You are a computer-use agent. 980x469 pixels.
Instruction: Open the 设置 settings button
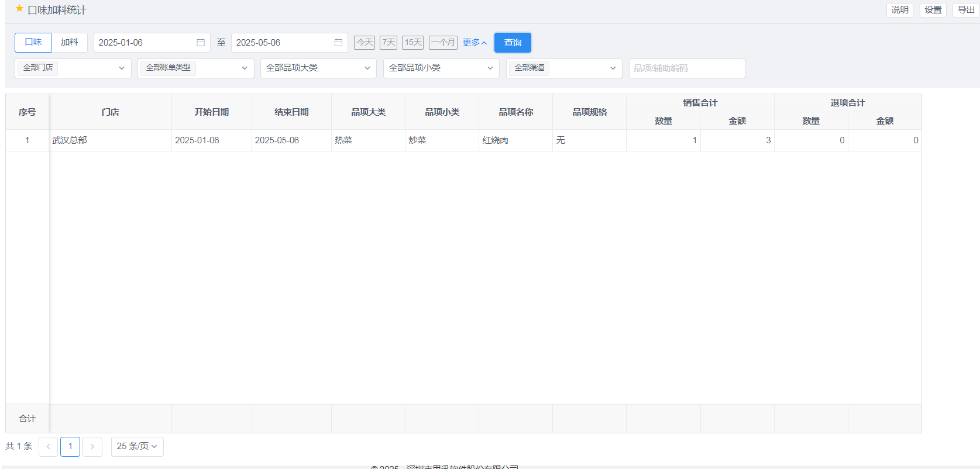point(933,10)
